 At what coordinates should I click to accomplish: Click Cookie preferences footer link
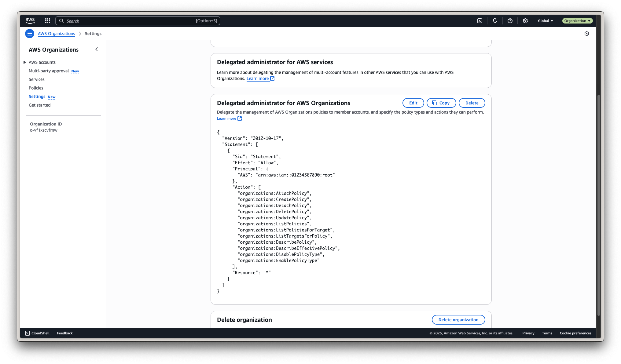pyautogui.click(x=575, y=333)
